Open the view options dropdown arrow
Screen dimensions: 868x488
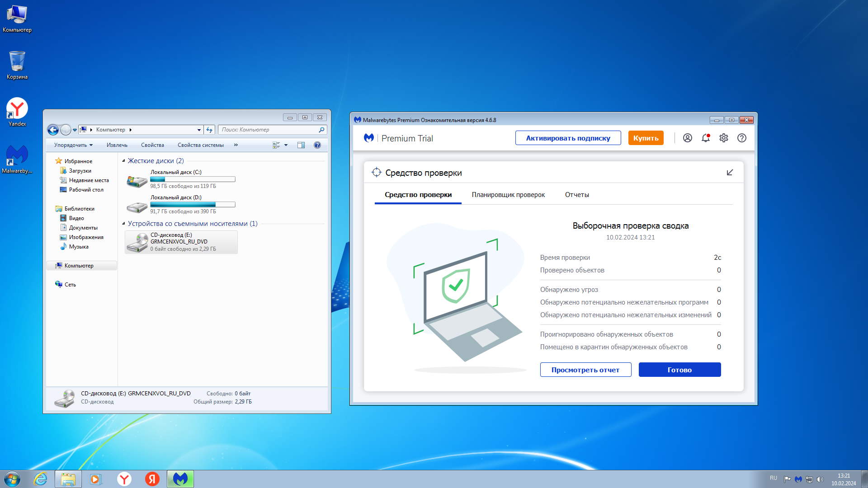(x=286, y=145)
